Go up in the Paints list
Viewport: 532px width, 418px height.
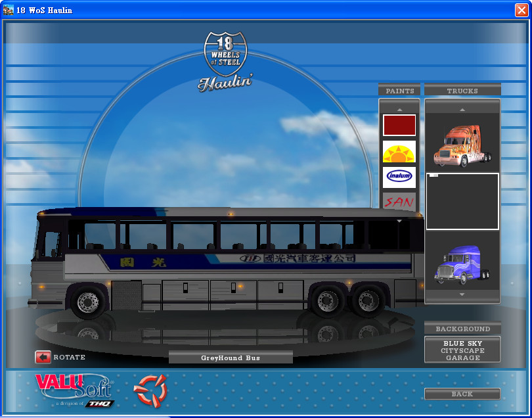(x=399, y=110)
